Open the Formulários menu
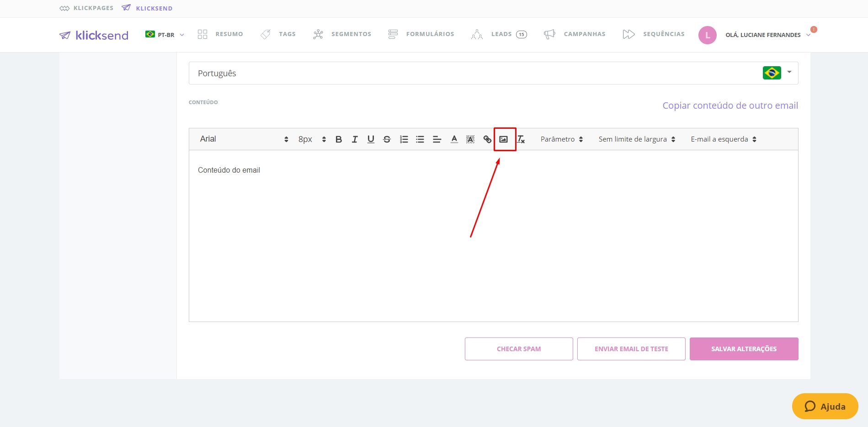The height and width of the screenshot is (427, 868). pos(421,34)
